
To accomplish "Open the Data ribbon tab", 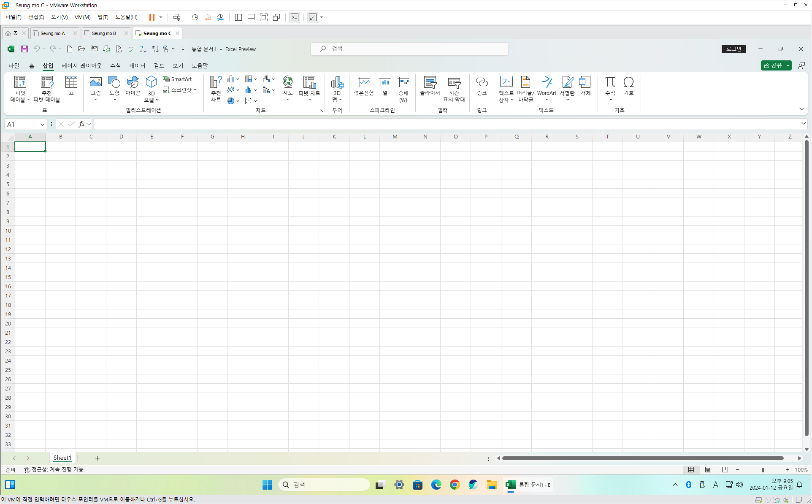I will point(137,65).
